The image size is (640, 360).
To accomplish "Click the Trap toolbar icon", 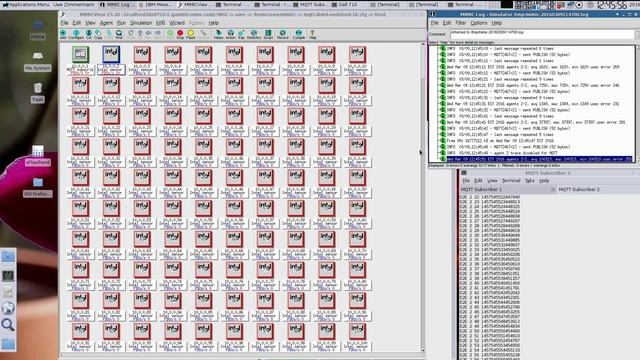I will click(241, 34).
